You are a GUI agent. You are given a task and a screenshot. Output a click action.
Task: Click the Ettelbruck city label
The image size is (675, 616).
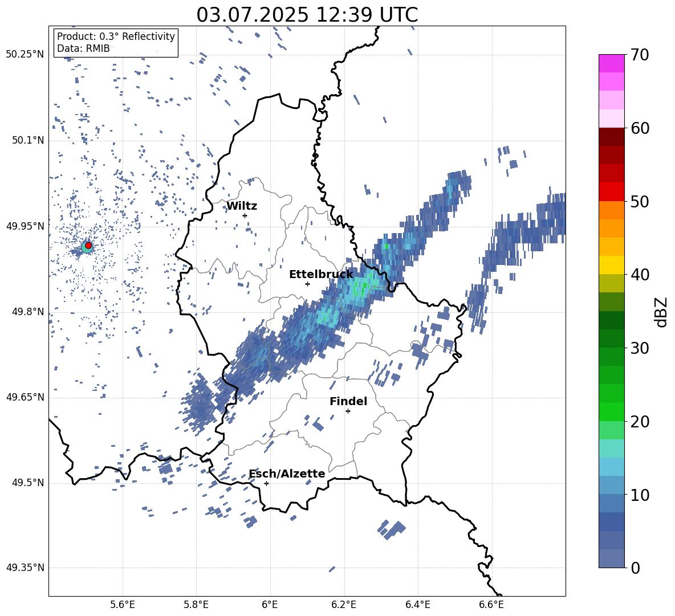(x=321, y=275)
